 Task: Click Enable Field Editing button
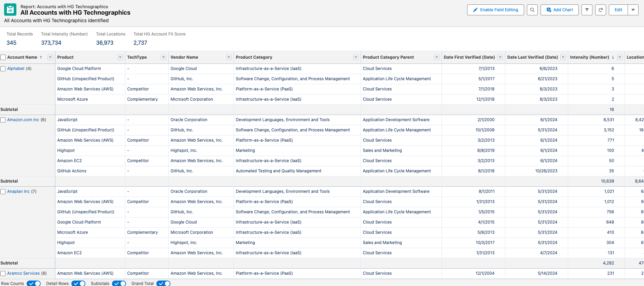(495, 10)
